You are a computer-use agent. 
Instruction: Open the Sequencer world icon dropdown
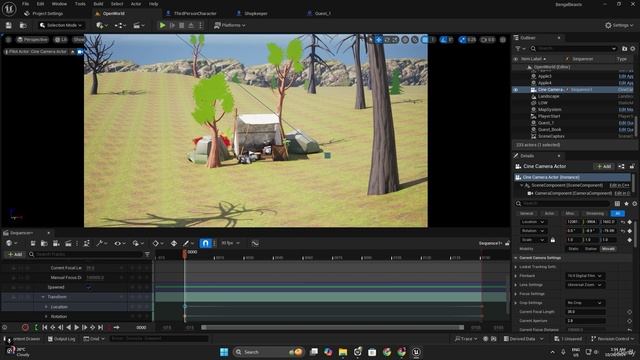click(11, 243)
